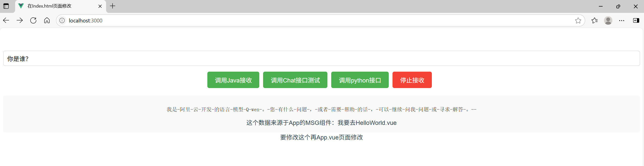
Task: Select the 在Index.html页面修改 tab
Action: point(61,6)
